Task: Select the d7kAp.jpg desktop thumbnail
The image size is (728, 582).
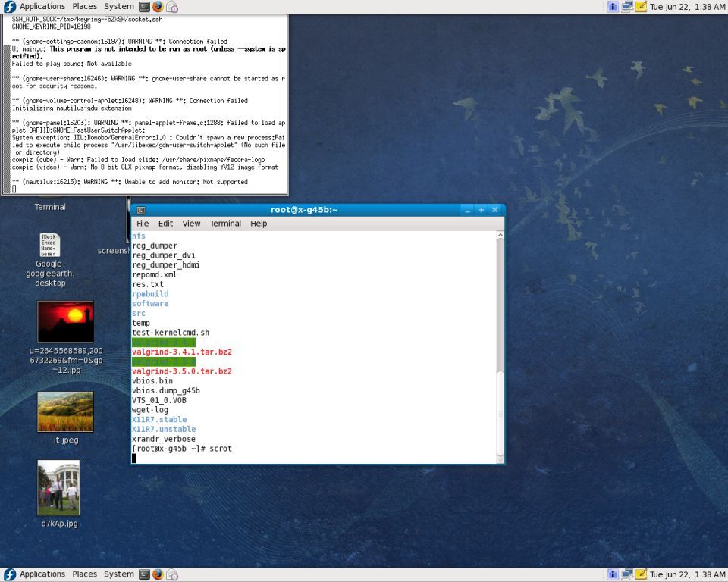Action: (58, 487)
